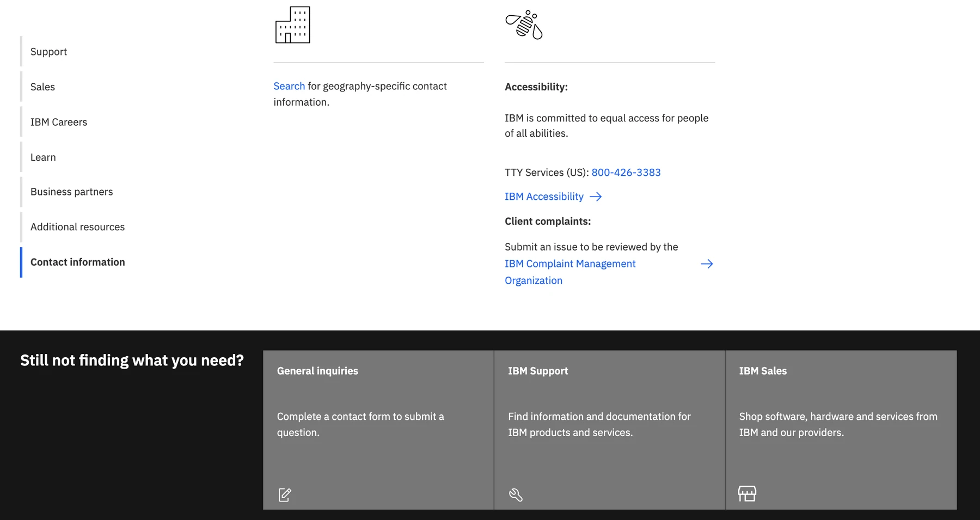Click the pencil edit icon in General inquiries
The image size is (980, 520).
[x=285, y=494]
